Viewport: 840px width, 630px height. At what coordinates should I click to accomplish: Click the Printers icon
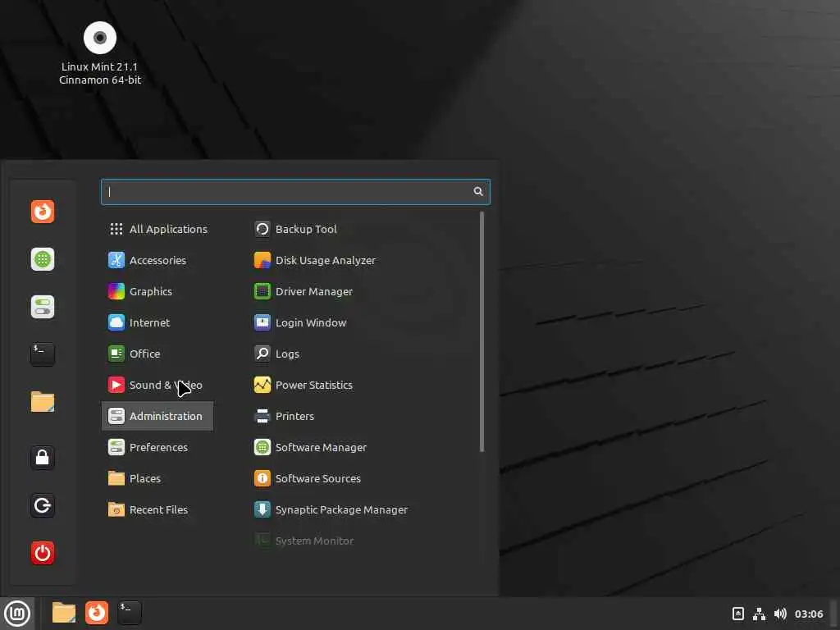click(262, 416)
